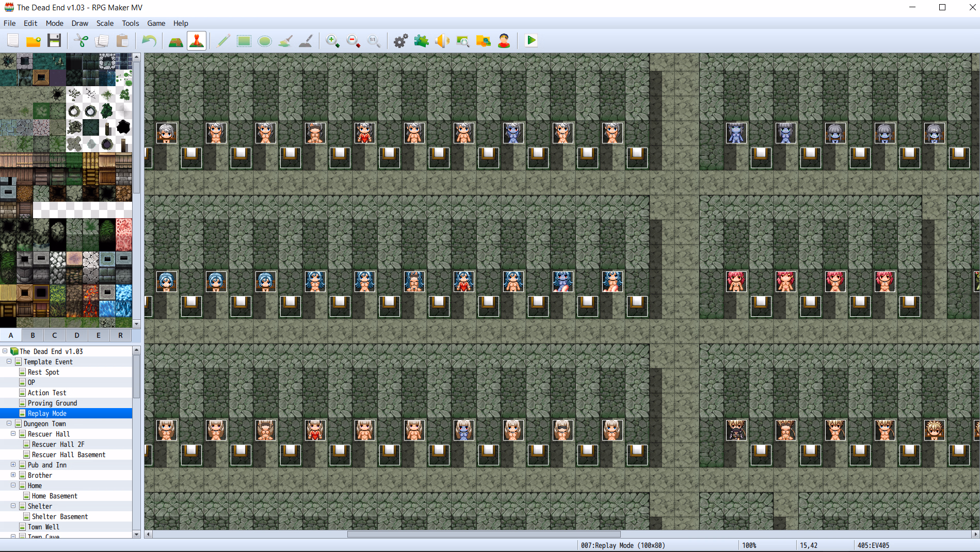Image resolution: width=980 pixels, height=552 pixels.
Task: Start playtest with the green play button
Action: point(531,41)
